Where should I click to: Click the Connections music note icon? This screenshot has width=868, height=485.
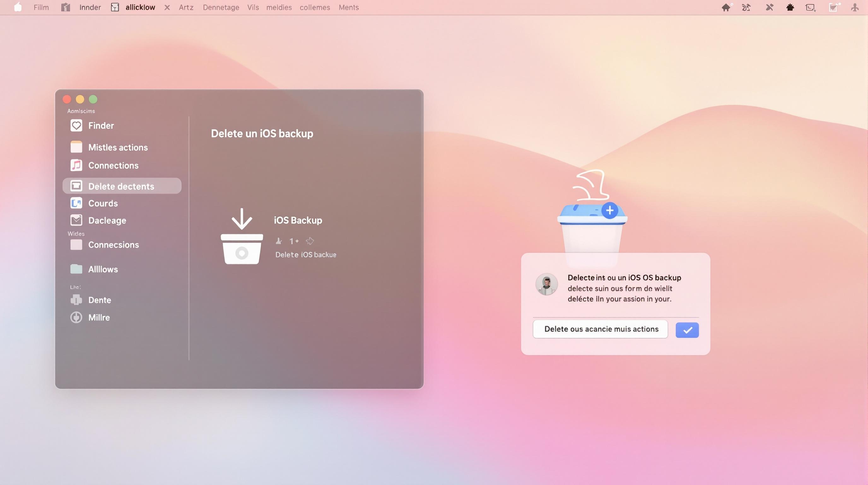(76, 165)
